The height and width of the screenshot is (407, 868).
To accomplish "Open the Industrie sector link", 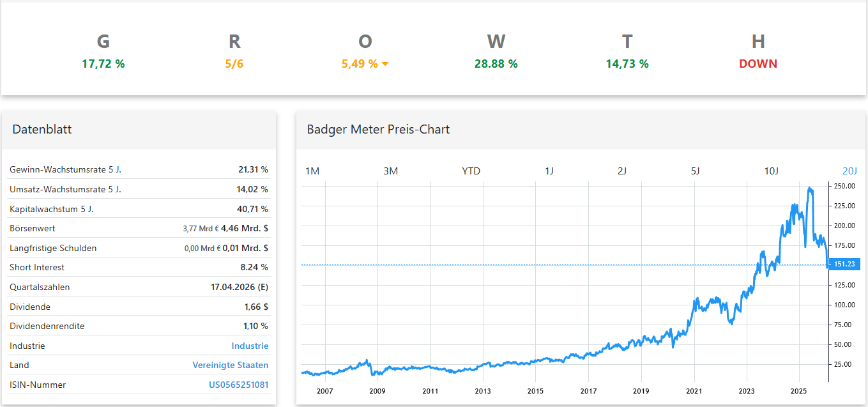I will pos(250,345).
